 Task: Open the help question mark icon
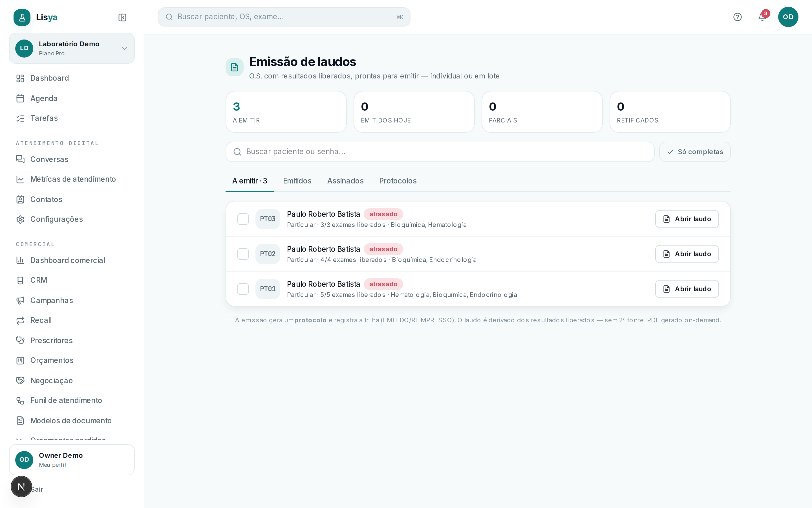737,17
